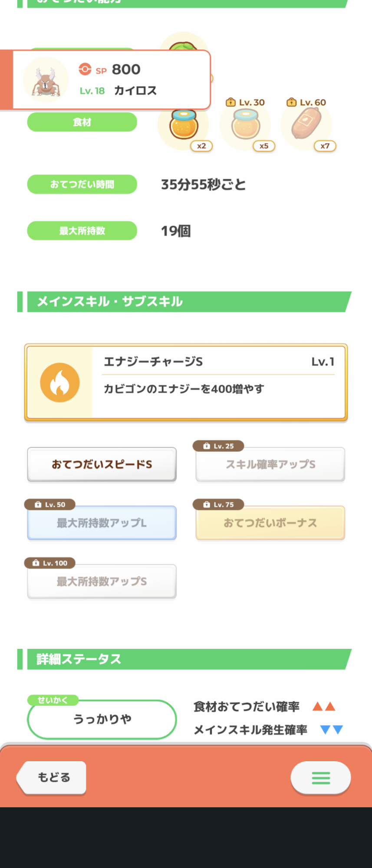This screenshot has width=372, height=868.
Task: Select locked スキル確率アップS sub skill
Action: point(270,465)
